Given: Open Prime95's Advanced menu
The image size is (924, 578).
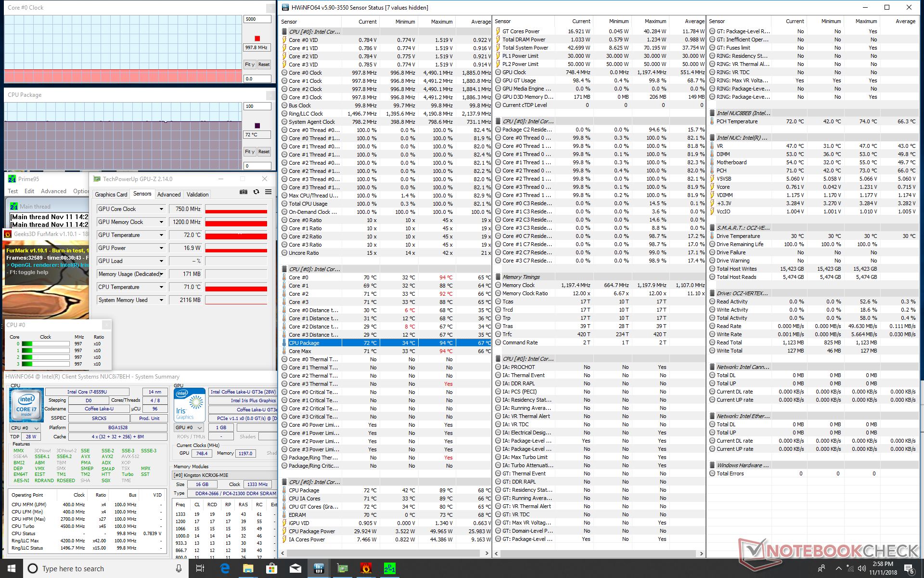Looking at the screenshot, I should 53,191.
